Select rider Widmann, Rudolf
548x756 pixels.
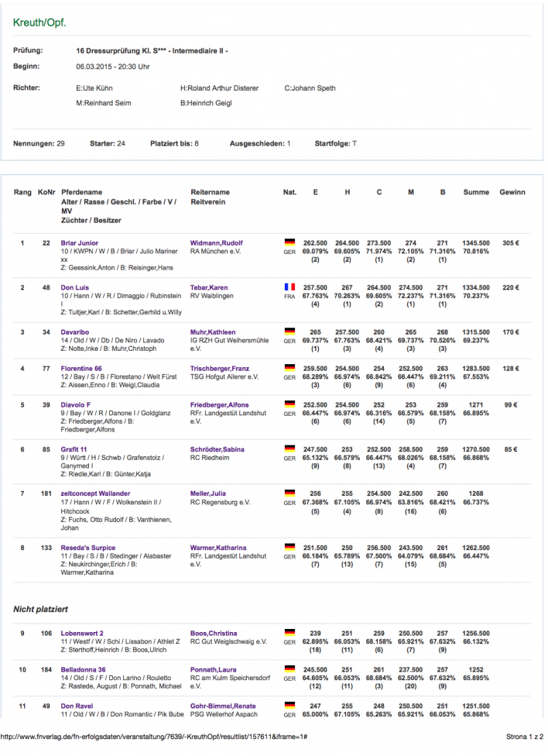coord(217,242)
